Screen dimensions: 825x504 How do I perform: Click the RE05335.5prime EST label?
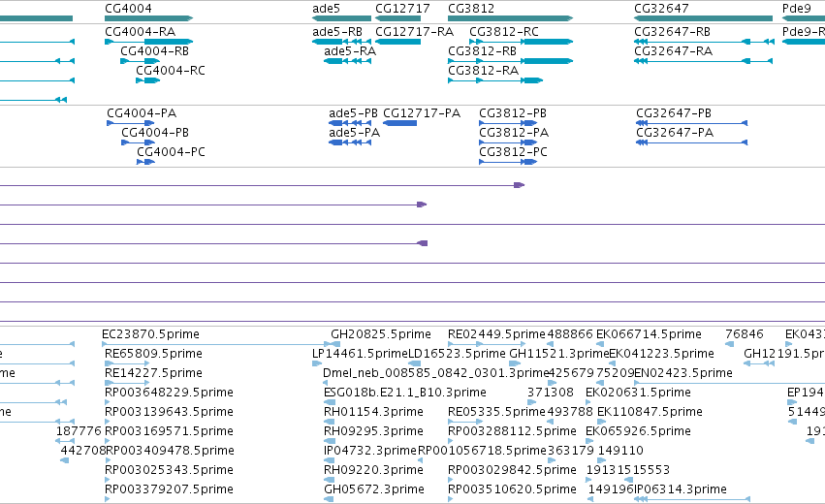tap(496, 412)
